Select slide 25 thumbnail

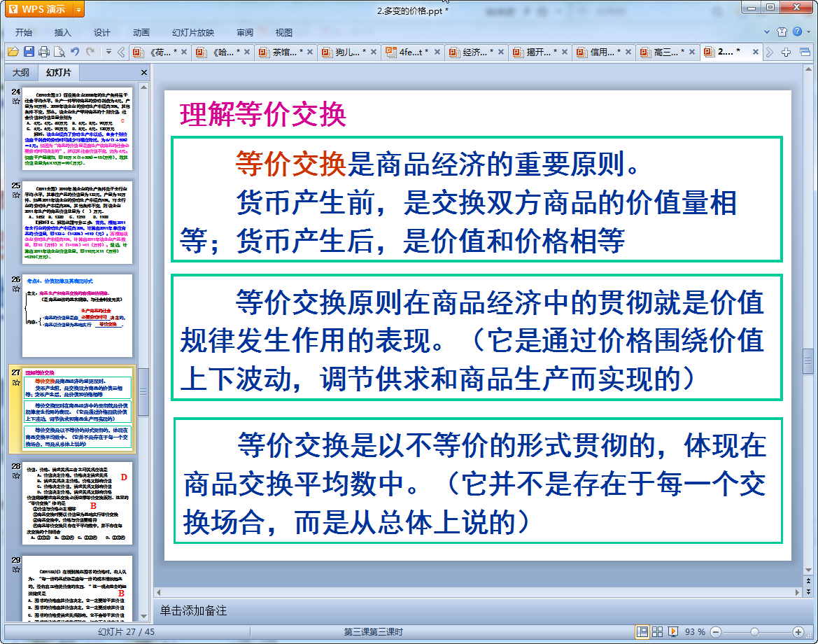pyautogui.click(x=77, y=223)
